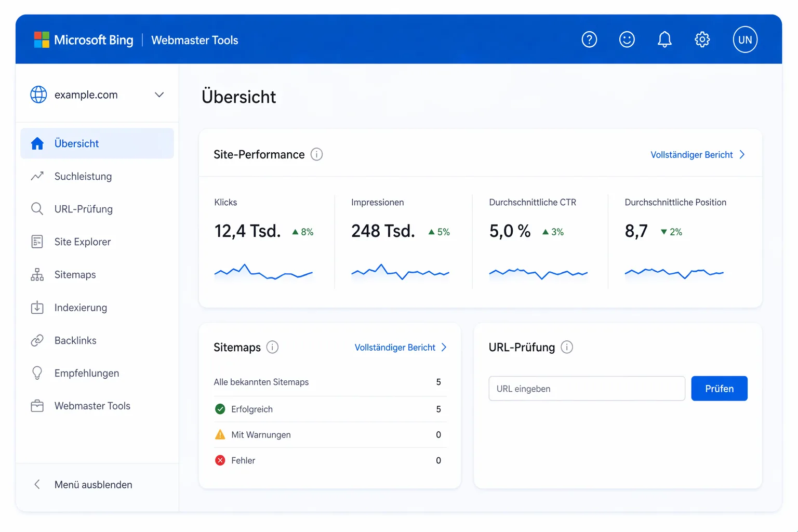Click the 5,0 % CTR value
Image resolution: width=798 pixels, height=532 pixels.
[x=510, y=231]
